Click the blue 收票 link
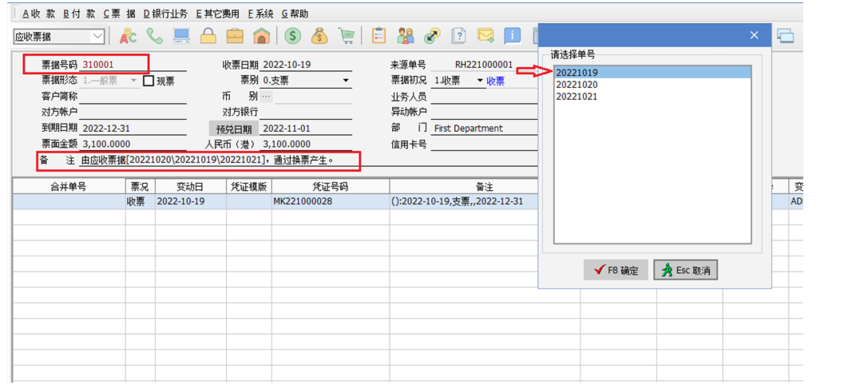 (x=495, y=81)
